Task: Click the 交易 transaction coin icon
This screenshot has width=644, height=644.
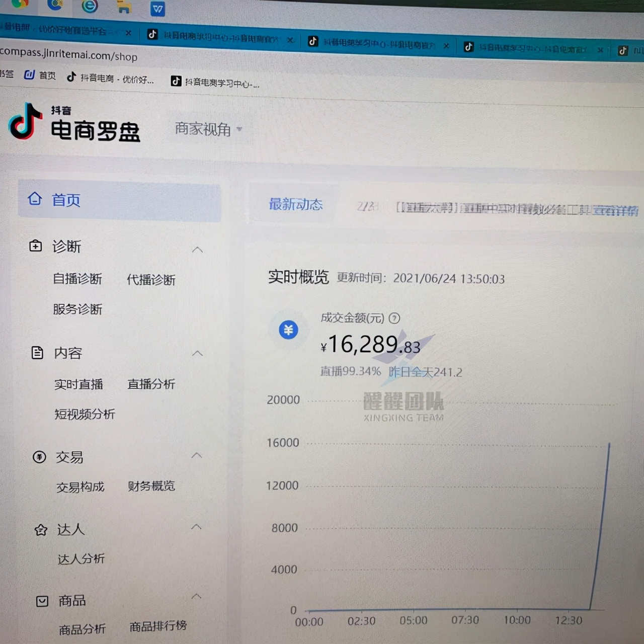Action: click(40, 457)
